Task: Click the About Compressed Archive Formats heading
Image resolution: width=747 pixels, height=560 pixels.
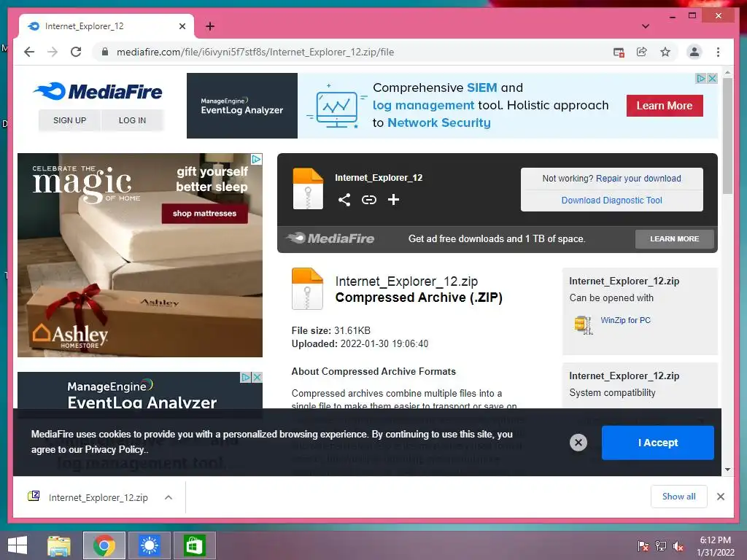Action: [x=373, y=371]
